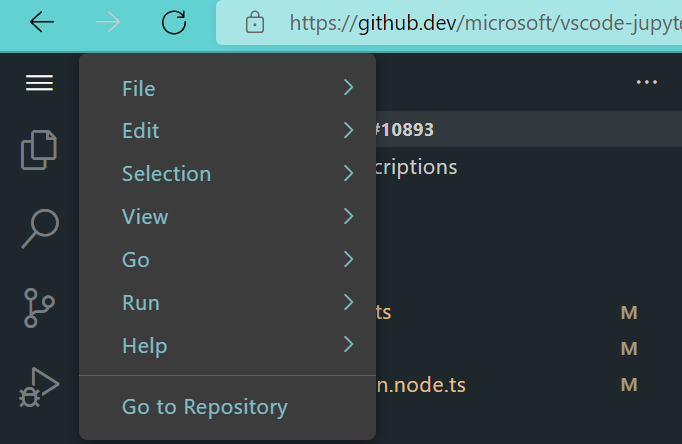Reload the page with refresh icon
Viewport: 682px width, 444px height.
click(174, 22)
